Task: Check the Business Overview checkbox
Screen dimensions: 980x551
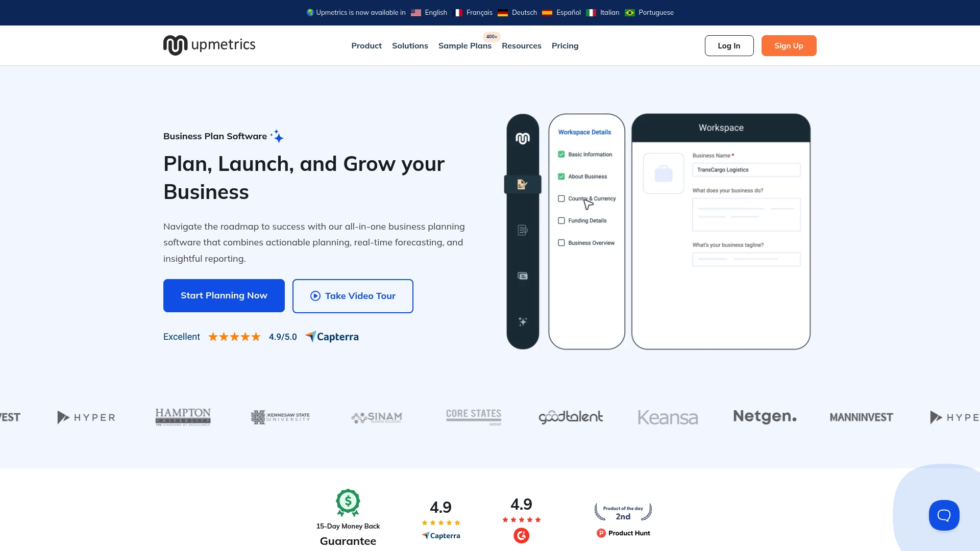Action: (x=561, y=243)
